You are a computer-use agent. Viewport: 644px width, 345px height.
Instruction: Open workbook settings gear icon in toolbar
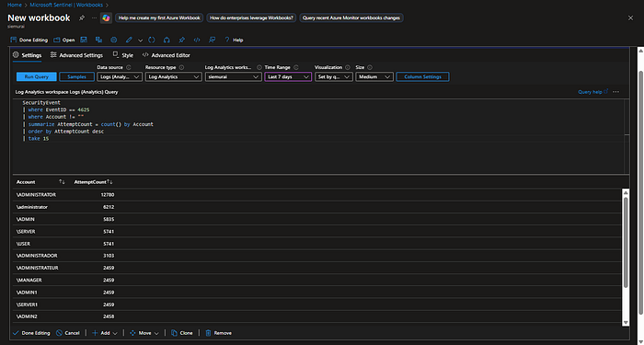(x=114, y=40)
